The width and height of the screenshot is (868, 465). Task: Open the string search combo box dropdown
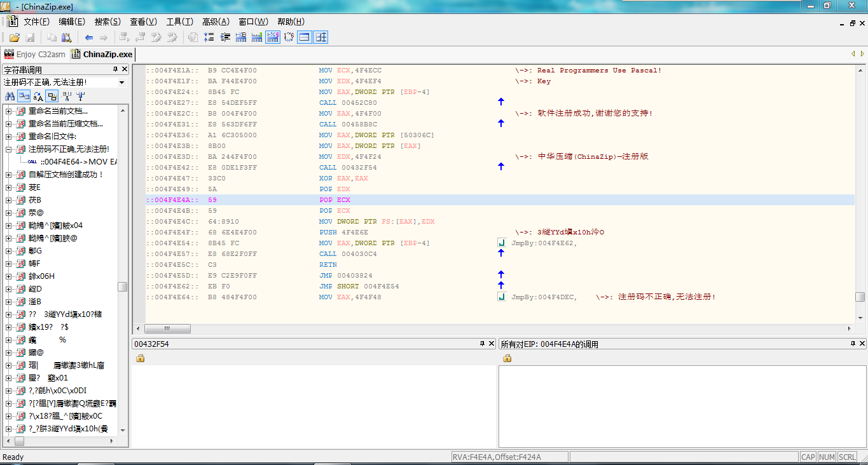121,83
